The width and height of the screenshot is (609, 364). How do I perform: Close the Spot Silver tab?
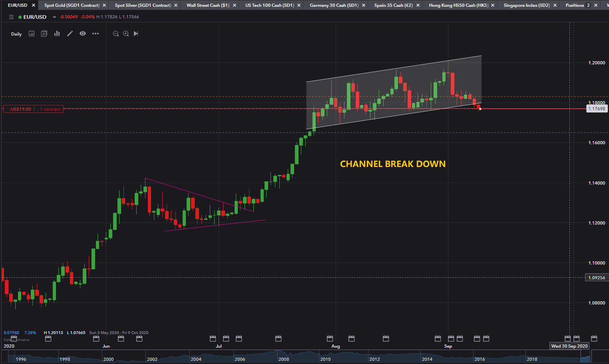pos(176,5)
